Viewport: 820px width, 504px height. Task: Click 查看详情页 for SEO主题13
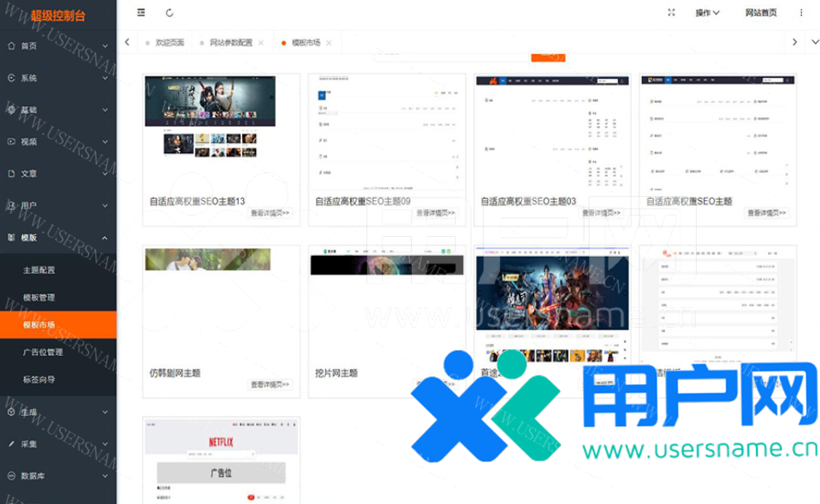pos(270,213)
